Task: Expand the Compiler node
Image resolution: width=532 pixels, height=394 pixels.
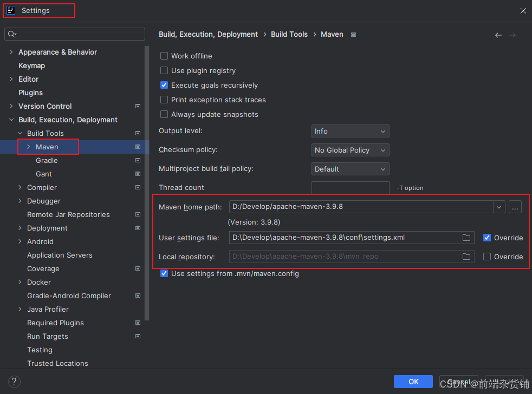Action: [20, 187]
